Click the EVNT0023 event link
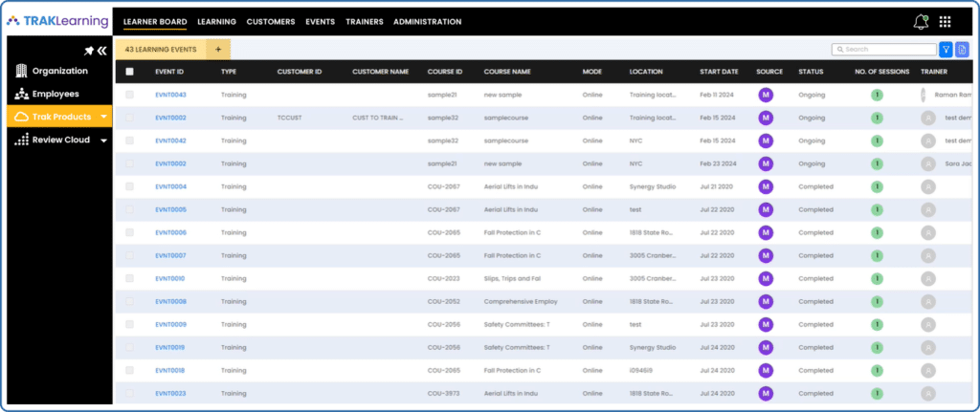980x412 pixels. pyautogui.click(x=170, y=393)
